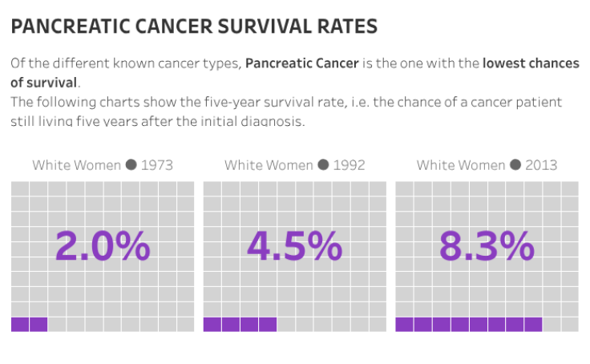Select the last purple square in the 2013 chart
This screenshot has width=590, height=364.
pos(532,324)
